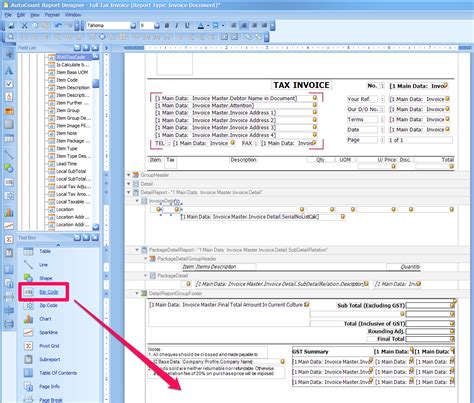Open the Tahoma font name dropdown
This screenshot has width=474, height=403.
pos(133,25)
